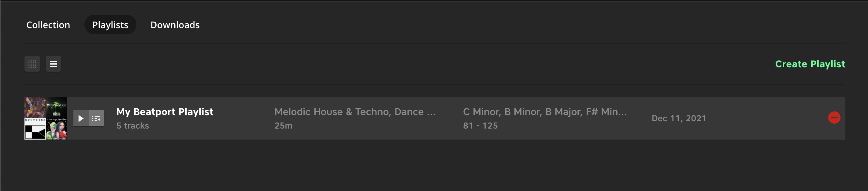Click the 5 tracks count label
This screenshot has height=191, width=868.
coord(132,125)
